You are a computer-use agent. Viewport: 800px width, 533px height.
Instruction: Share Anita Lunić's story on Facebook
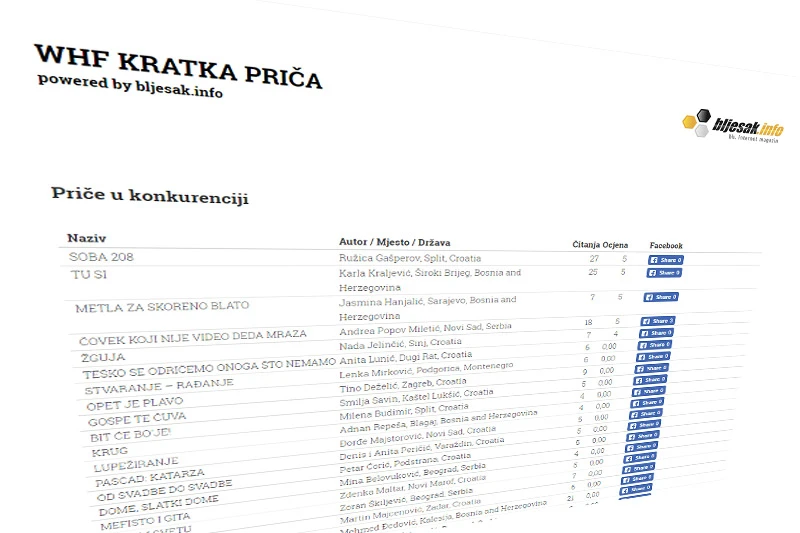654,345
